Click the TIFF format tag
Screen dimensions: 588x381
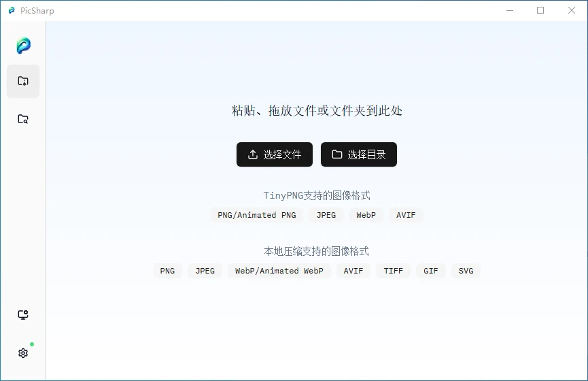click(x=393, y=271)
